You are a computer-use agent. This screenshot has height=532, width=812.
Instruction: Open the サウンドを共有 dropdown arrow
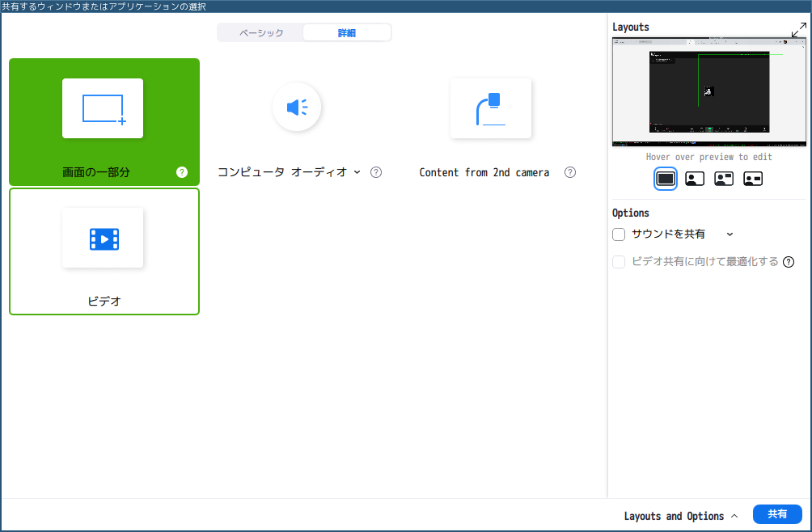click(730, 234)
